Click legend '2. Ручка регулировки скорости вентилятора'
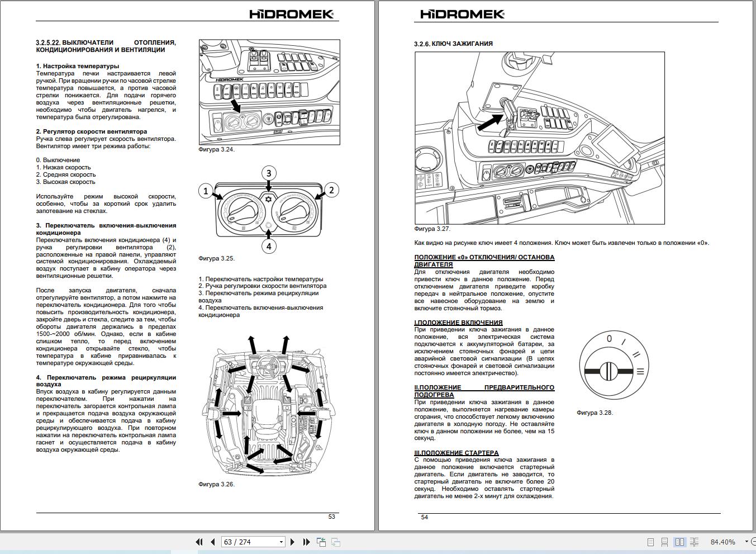Screen dimensions: 756x554 click(263, 286)
